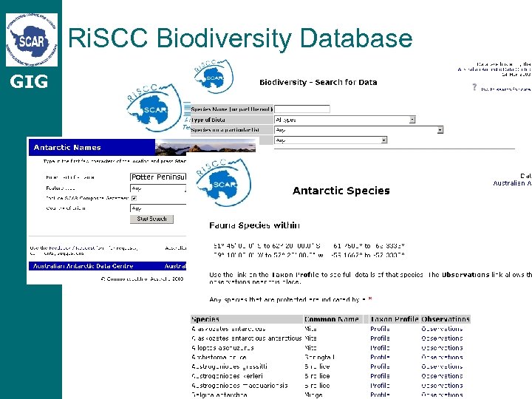Click the place name field with Potter Peninsula
Image resolution: width=532 pixels, height=399 pixels.
[158, 177]
